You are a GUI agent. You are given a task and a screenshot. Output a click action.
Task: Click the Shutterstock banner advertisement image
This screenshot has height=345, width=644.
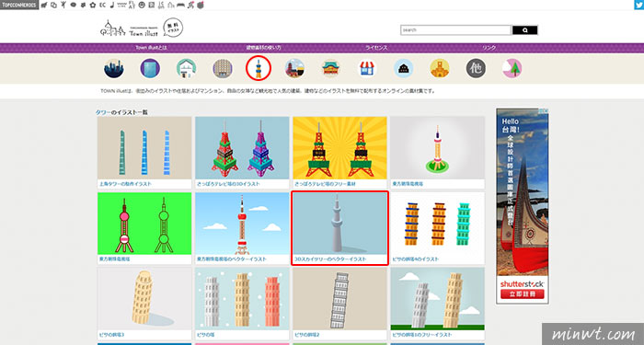tap(523, 206)
